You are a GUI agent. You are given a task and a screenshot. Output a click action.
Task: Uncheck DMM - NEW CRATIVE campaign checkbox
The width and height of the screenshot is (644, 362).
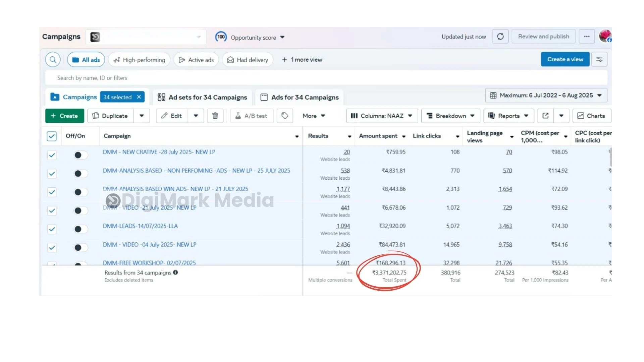tap(52, 155)
